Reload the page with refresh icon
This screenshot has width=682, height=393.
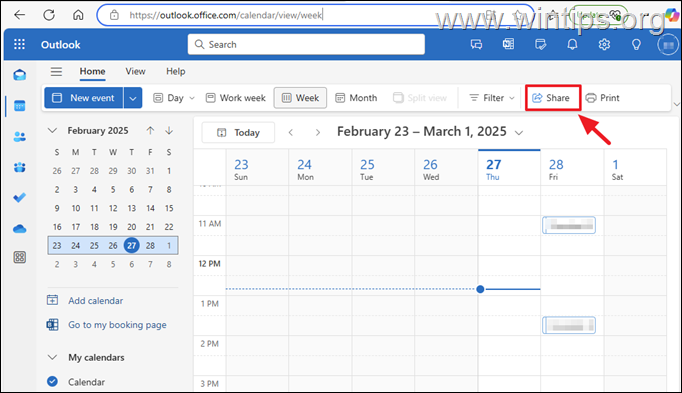tap(49, 15)
